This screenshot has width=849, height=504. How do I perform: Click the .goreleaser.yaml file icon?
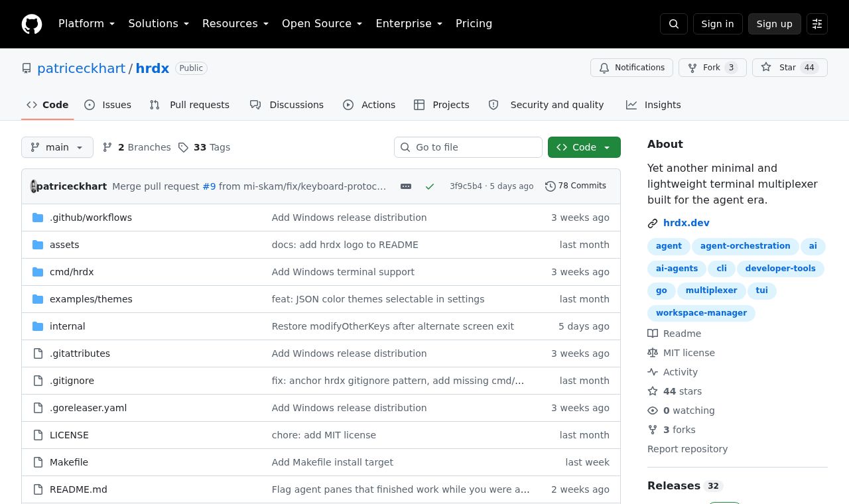point(38,408)
